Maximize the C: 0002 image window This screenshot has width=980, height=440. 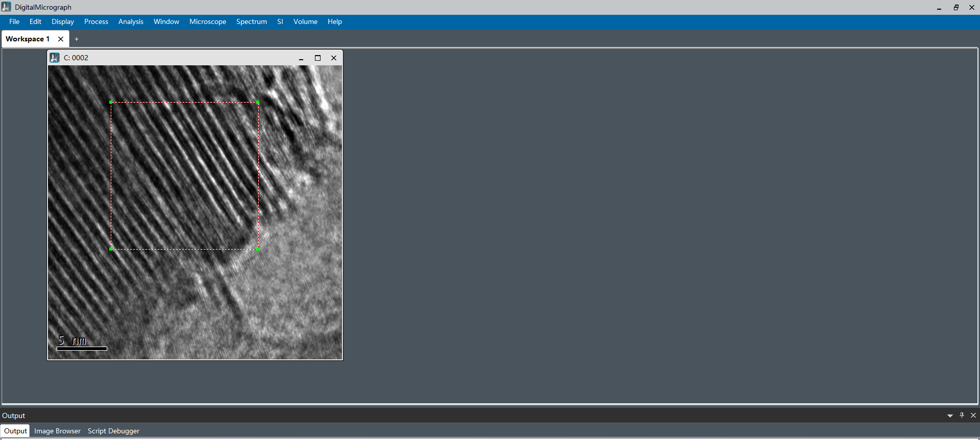click(317, 58)
